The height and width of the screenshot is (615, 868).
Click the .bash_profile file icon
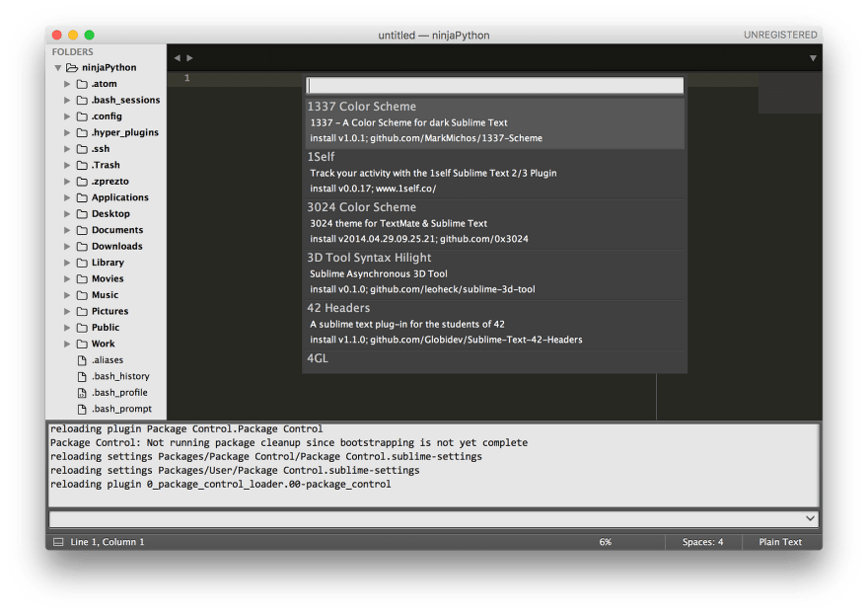82,393
